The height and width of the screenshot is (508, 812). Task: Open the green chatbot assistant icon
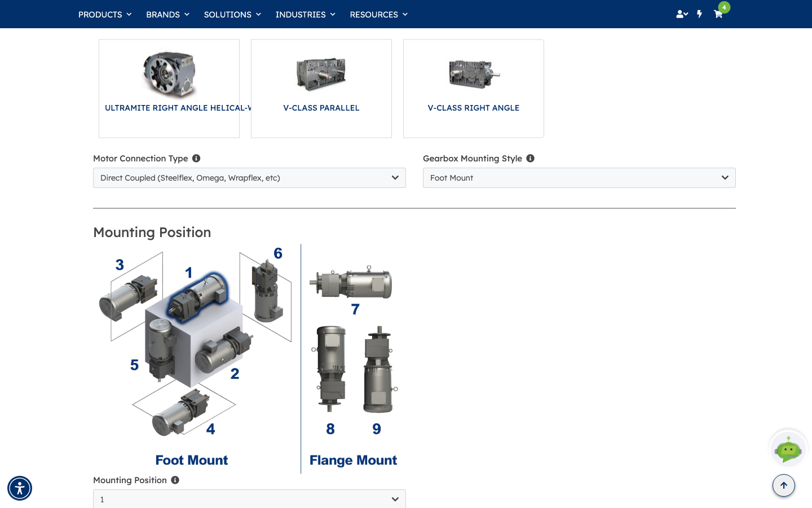click(x=788, y=449)
